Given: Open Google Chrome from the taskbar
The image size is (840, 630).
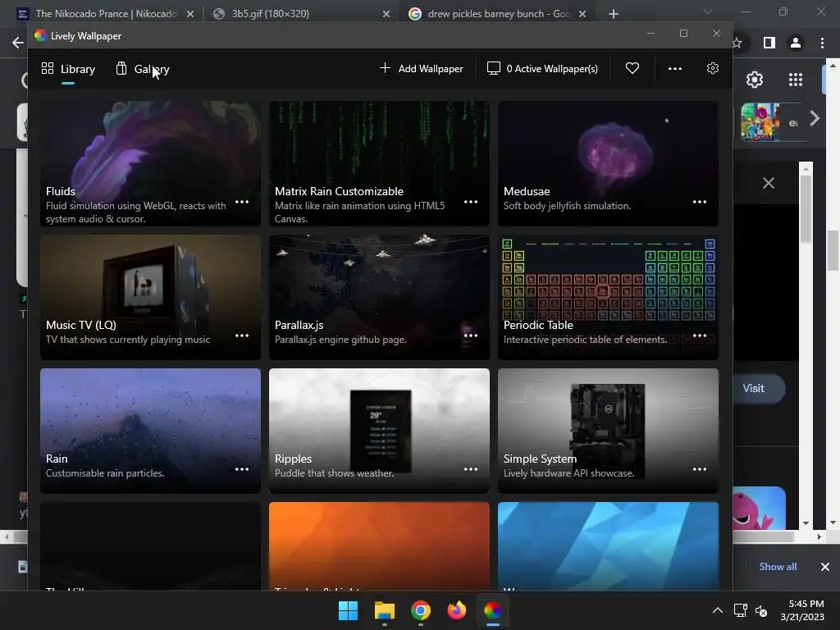Looking at the screenshot, I should pos(421,610).
